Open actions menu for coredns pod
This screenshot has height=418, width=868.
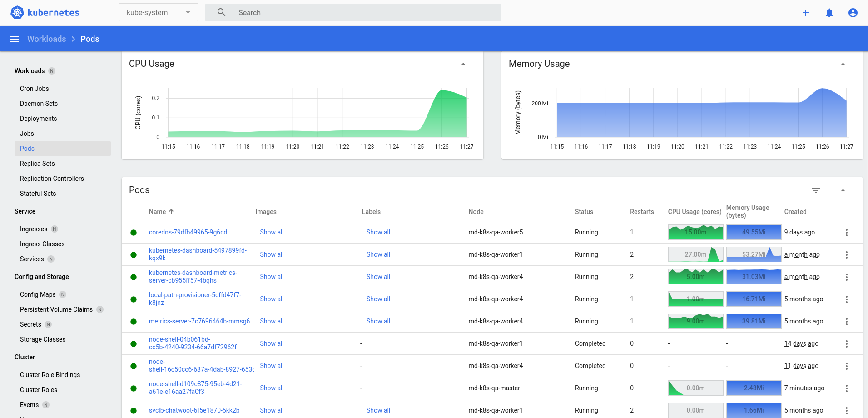coord(847,233)
